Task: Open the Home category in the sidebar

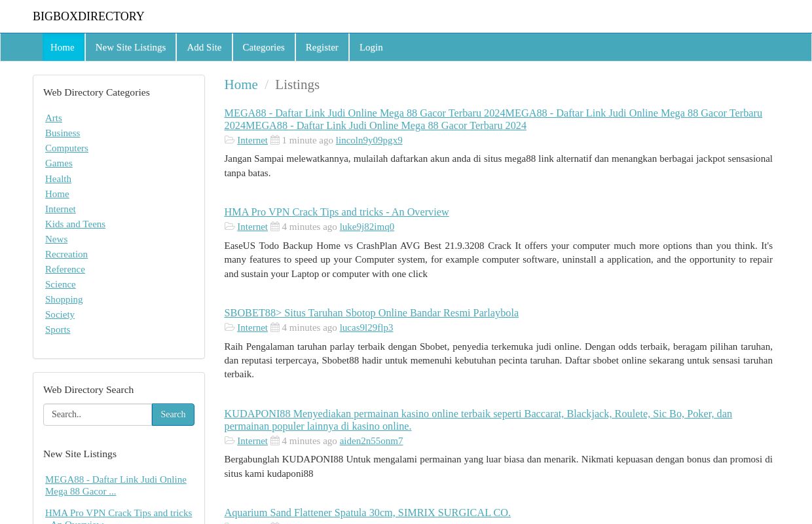Action: click(x=57, y=194)
